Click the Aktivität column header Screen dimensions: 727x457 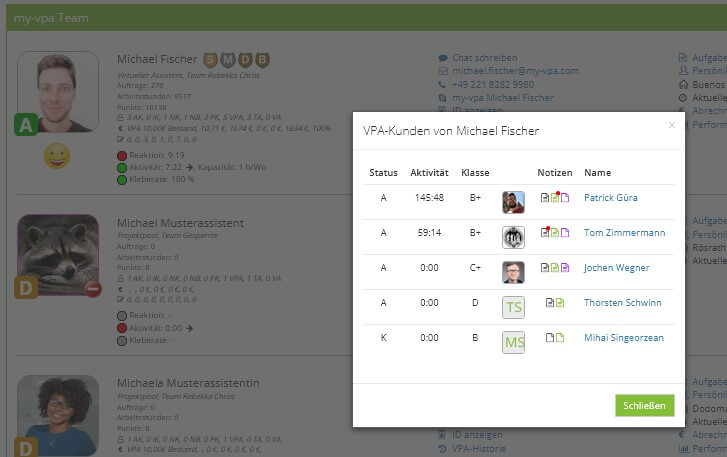[429, 173]
